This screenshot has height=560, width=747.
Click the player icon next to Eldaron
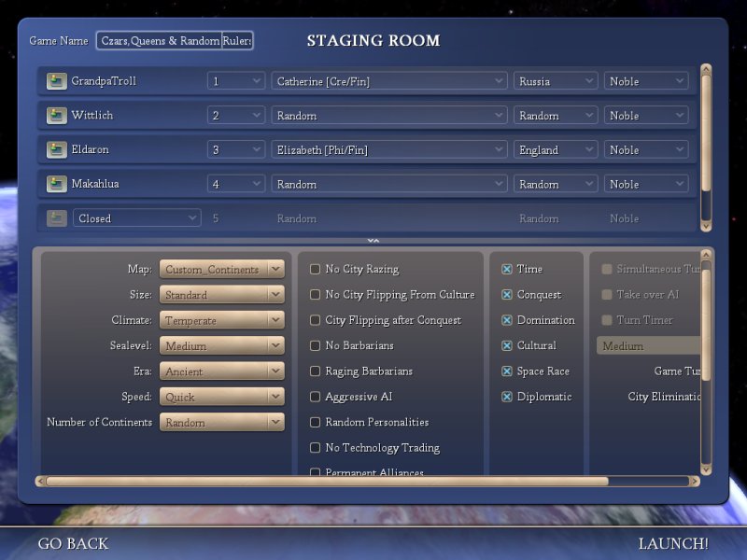56,149
